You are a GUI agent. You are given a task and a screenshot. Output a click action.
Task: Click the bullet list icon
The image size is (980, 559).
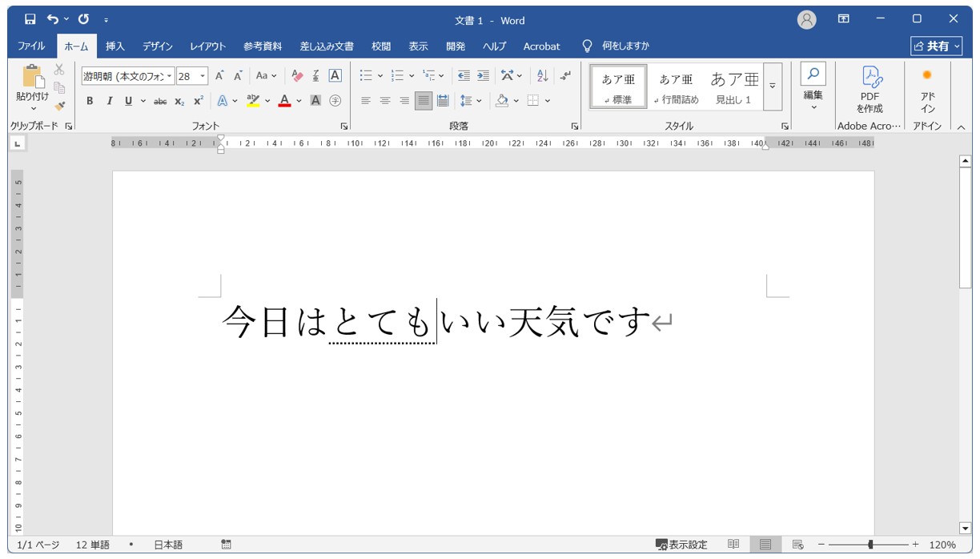pos(366,76)
